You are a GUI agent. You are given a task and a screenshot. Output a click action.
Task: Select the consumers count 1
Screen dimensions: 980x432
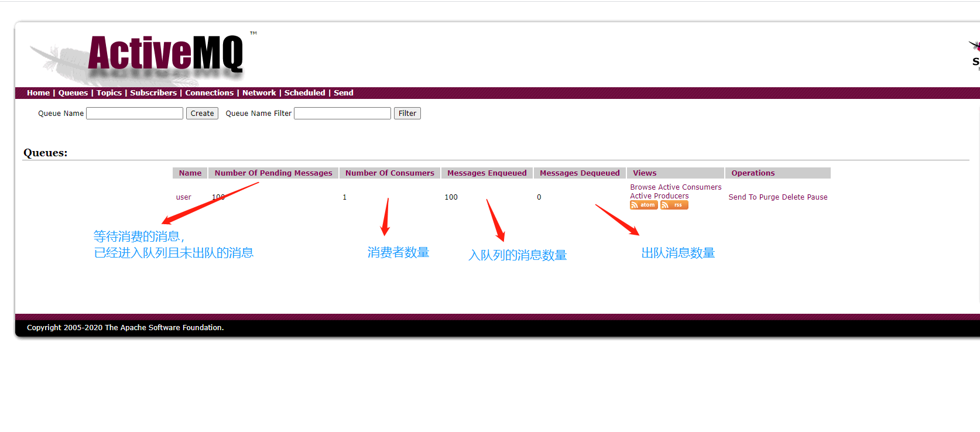tap(345, 197)
